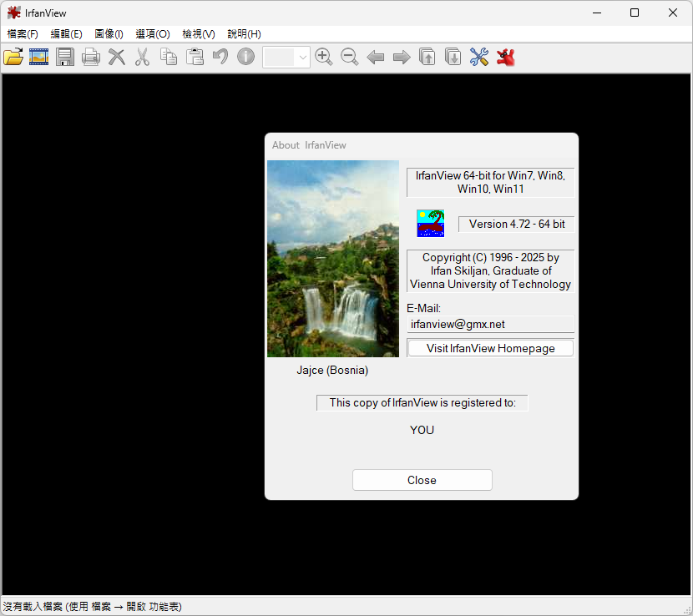
Task: Click 'This copy of IrfanView is registered to' label
Action: pos(422,402)
